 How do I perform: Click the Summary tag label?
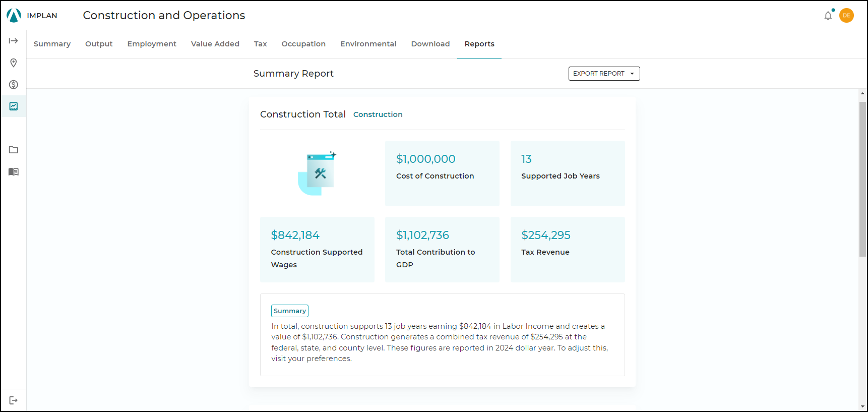pos(290,311)
